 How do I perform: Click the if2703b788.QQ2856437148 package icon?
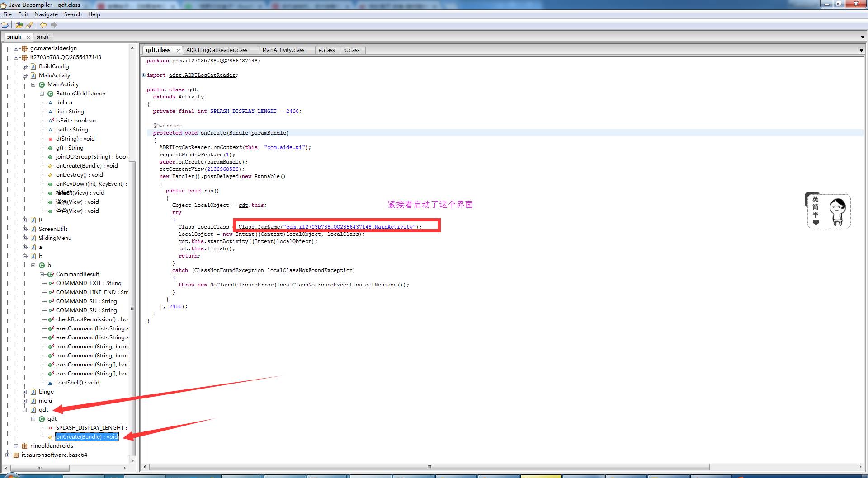click(x=24, y=57)
